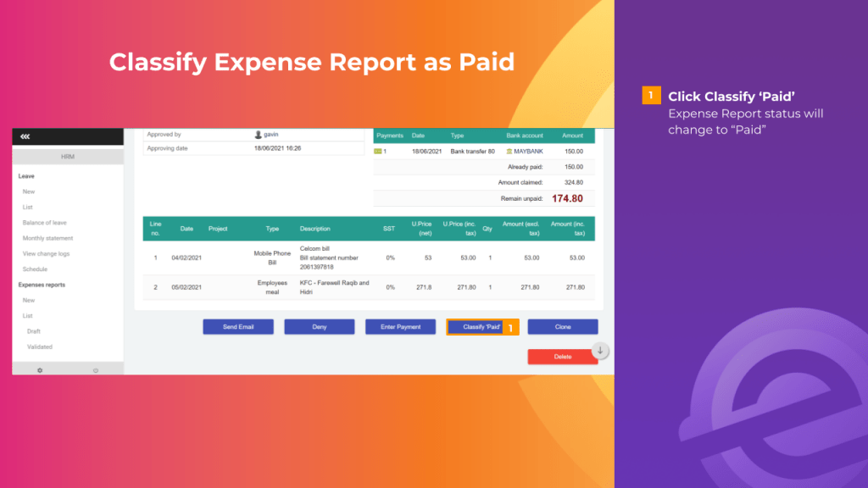Click the bank icon beside MAYBANK
The image size is (868, 488).
click(x=511, y=150)
